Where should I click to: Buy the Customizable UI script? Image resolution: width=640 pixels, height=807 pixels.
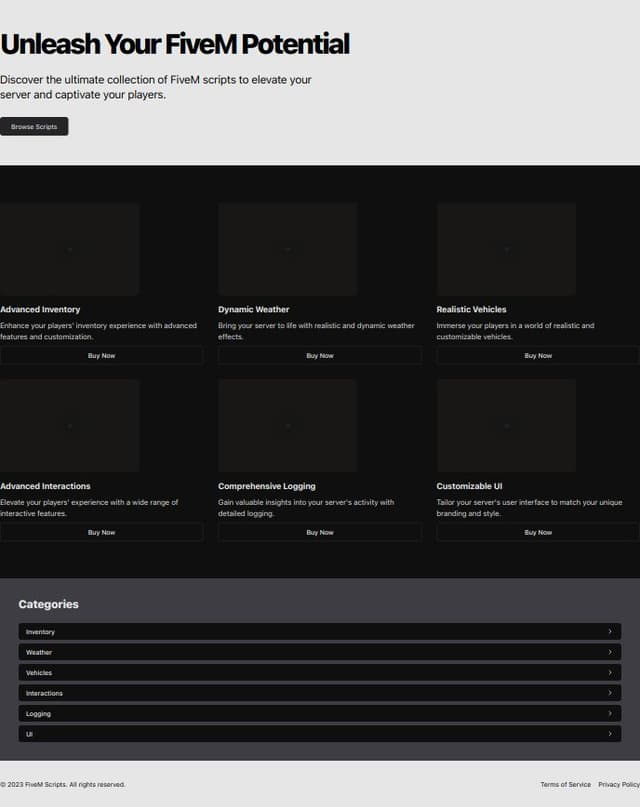(x=538, y=532)
